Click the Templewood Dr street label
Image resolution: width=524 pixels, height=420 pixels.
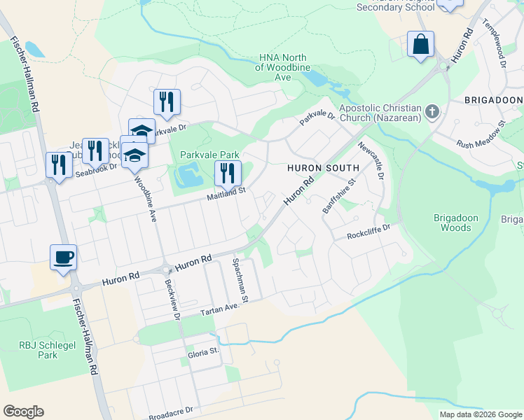pyautogui.click(x=495, y=43)
